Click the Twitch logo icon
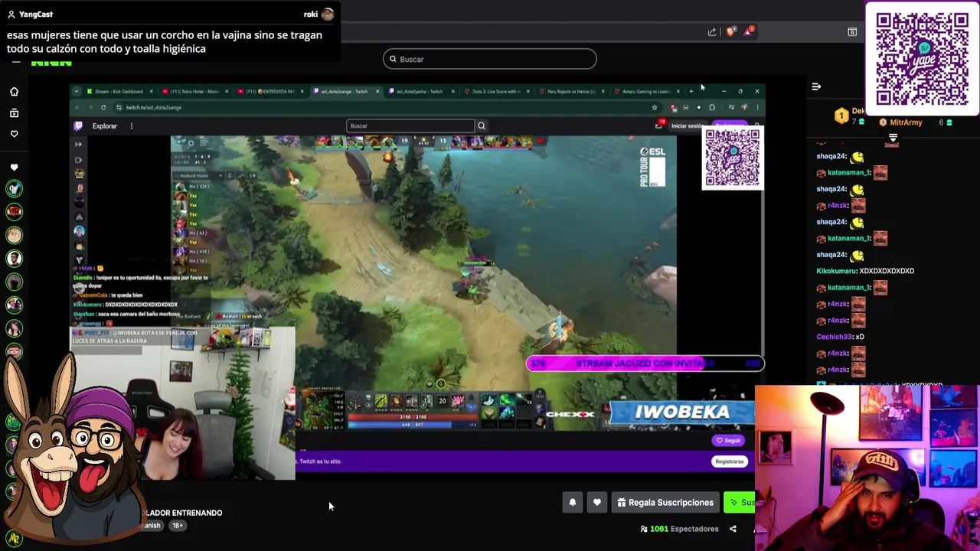Image resolution: width=980 pixels, height=551 pixels. (78, 126)
